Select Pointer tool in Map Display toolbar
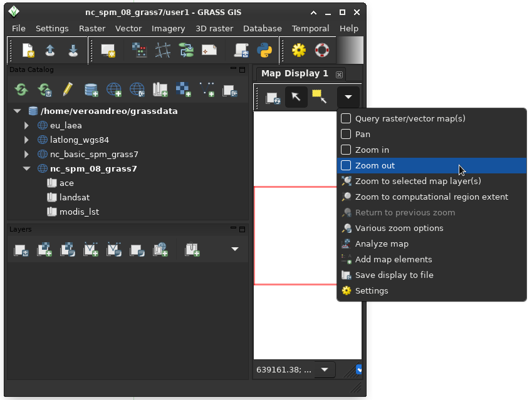 point(296,97)
